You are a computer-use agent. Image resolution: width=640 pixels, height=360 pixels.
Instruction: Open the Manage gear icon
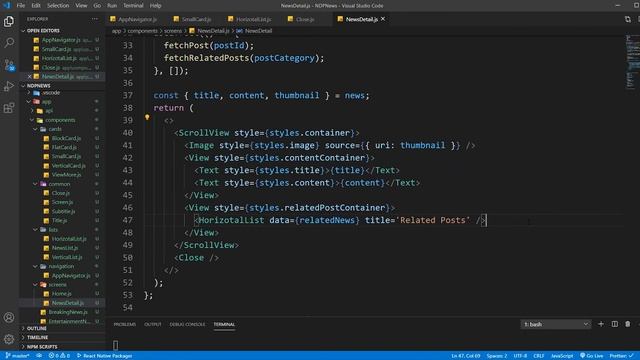pyautogui.click(x=9, y=339)
